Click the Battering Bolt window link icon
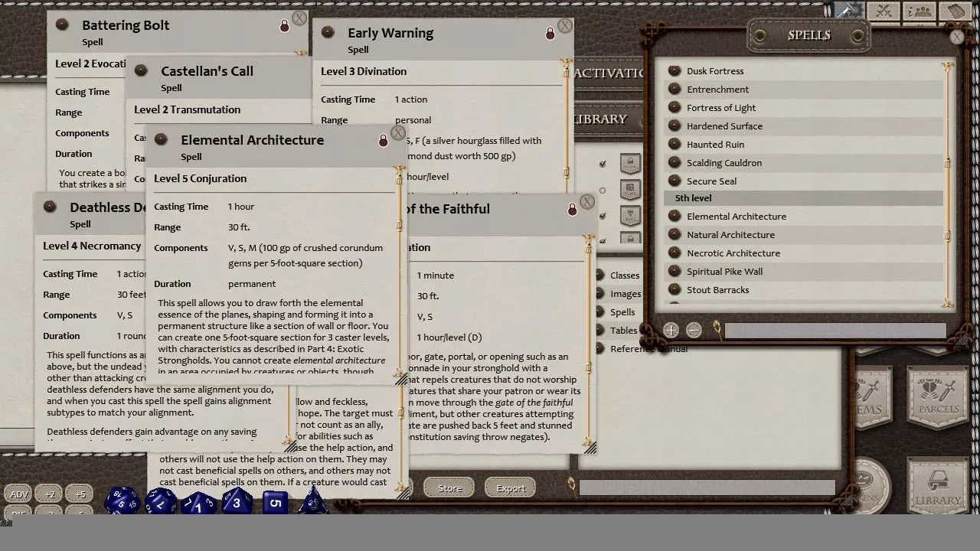 62,25
